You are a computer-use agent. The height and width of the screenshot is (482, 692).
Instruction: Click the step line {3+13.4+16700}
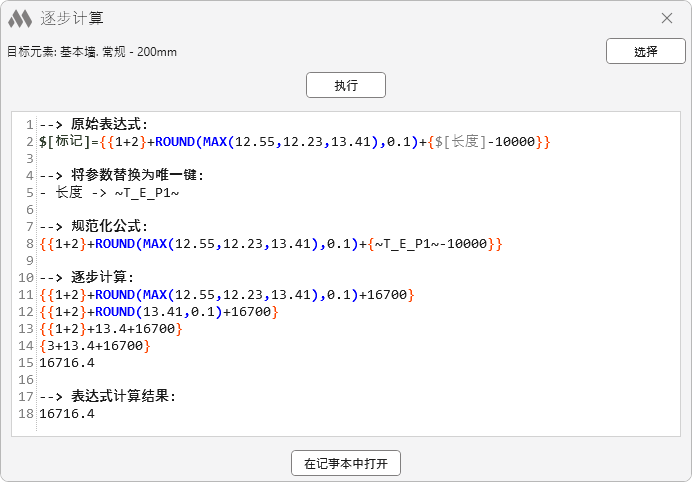click(95, 346)
